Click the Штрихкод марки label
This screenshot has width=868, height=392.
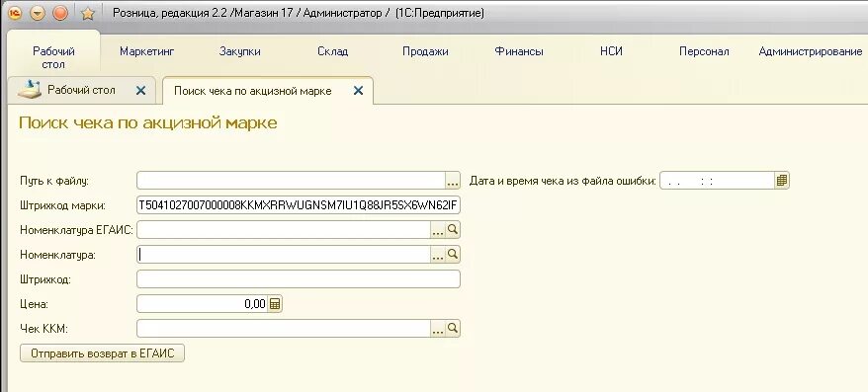point(62,205)
